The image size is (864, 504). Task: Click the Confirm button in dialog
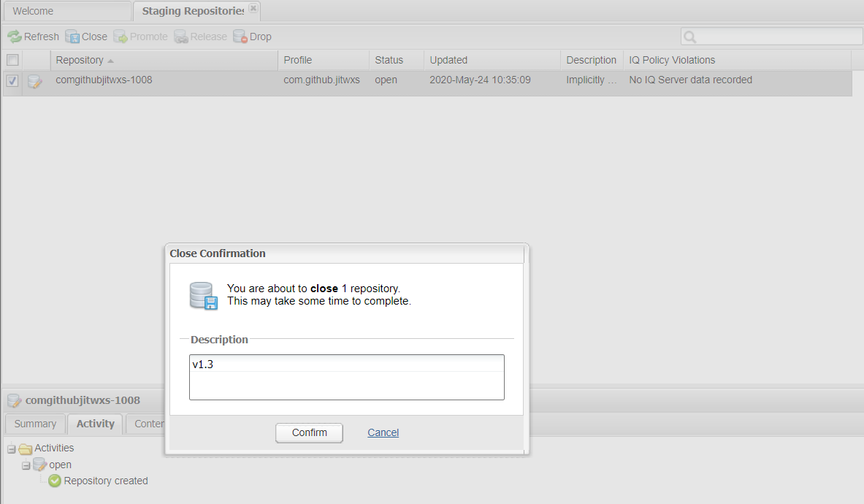tap(309, 433)
